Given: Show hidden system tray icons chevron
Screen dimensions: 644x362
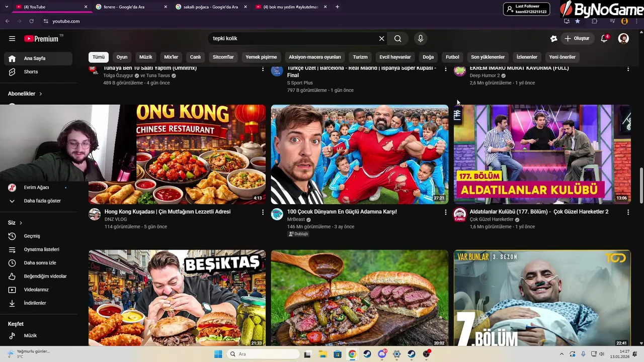Looking at the screenshot, I should click(x=562, y=354).
